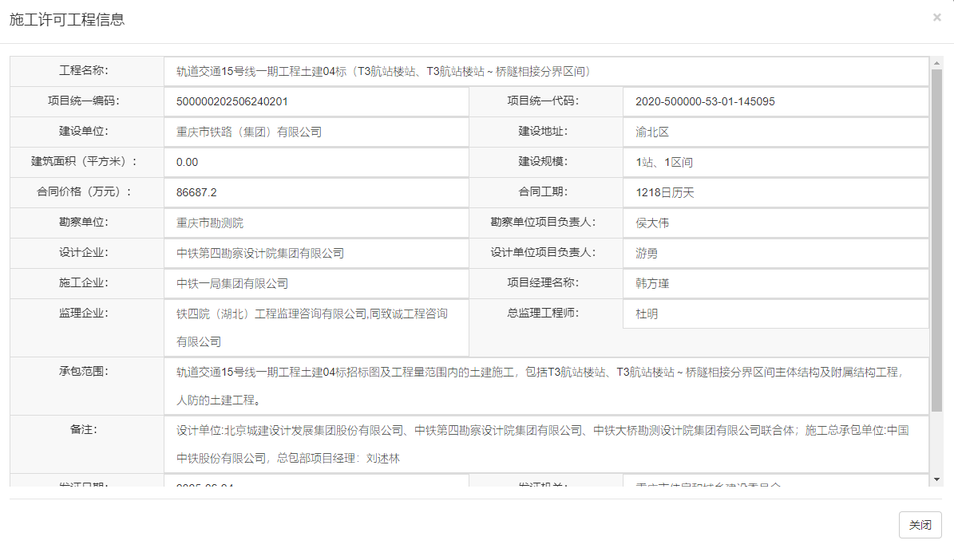Click the 中铁一局集团有限公司 construction enterprise link

click(232, 283)
